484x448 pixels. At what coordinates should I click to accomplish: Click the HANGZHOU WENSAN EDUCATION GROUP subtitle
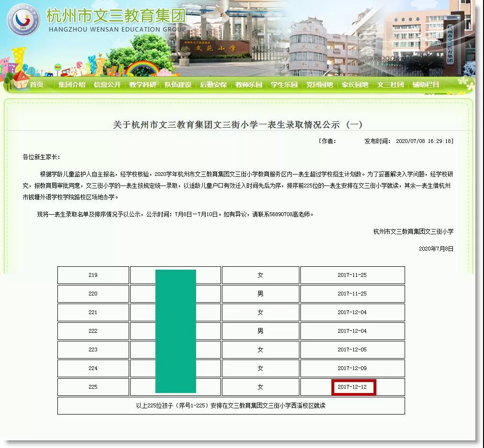(118, 29)
